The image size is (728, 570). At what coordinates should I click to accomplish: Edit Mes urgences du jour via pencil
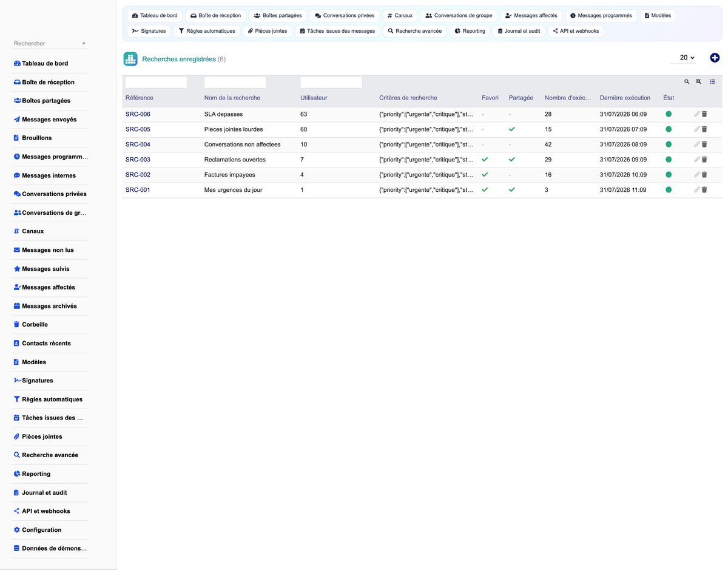point(697,190)
